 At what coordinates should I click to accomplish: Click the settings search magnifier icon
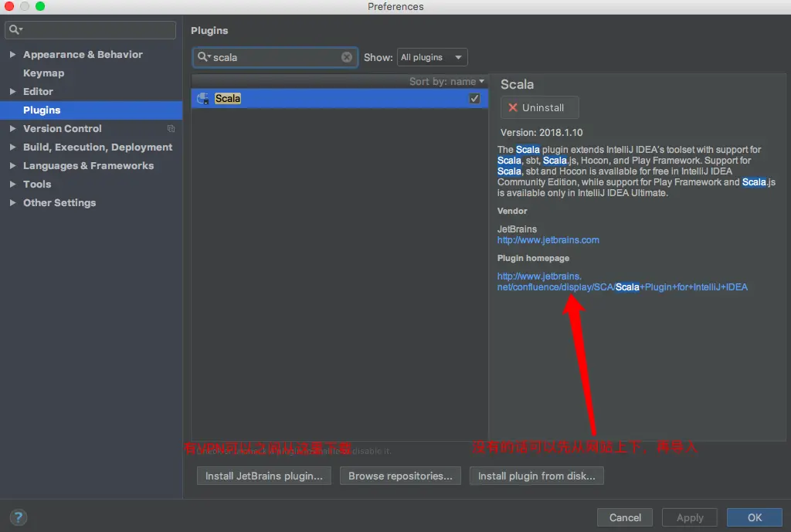[x=15, y=30]
